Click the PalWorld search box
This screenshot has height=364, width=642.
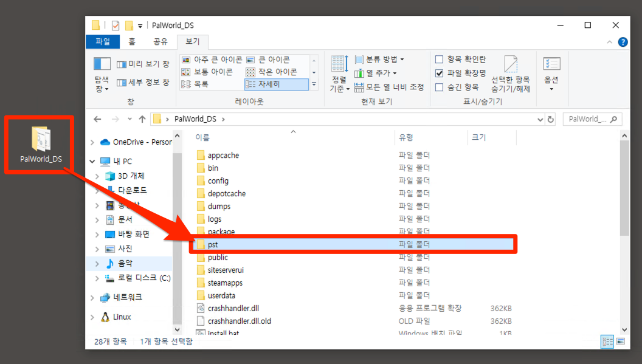593,119
